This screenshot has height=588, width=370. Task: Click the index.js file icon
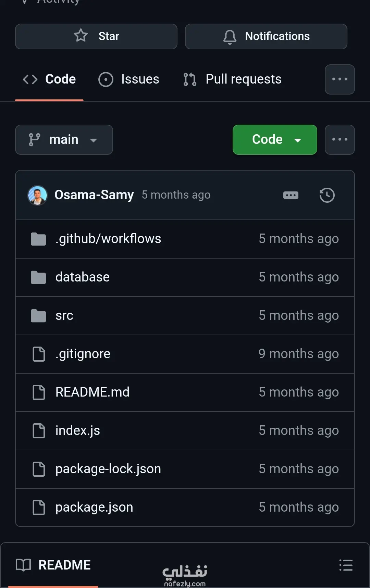[39, 431]
